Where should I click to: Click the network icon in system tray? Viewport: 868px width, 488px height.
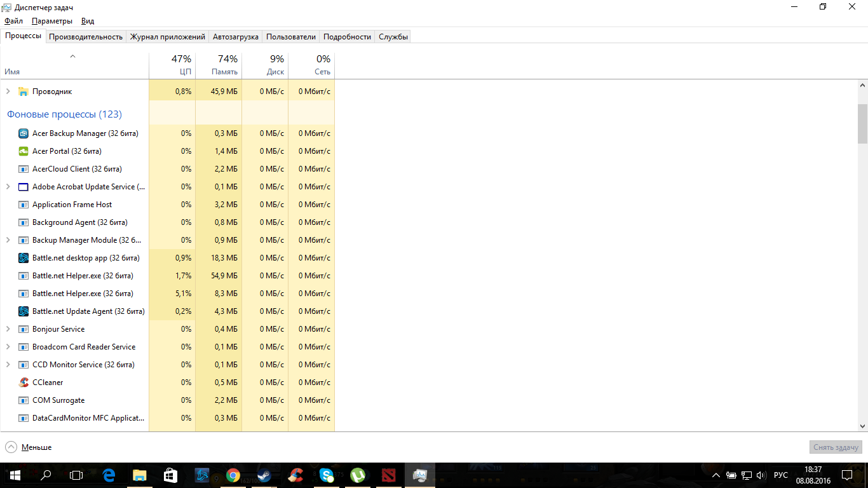click(746, 475)
